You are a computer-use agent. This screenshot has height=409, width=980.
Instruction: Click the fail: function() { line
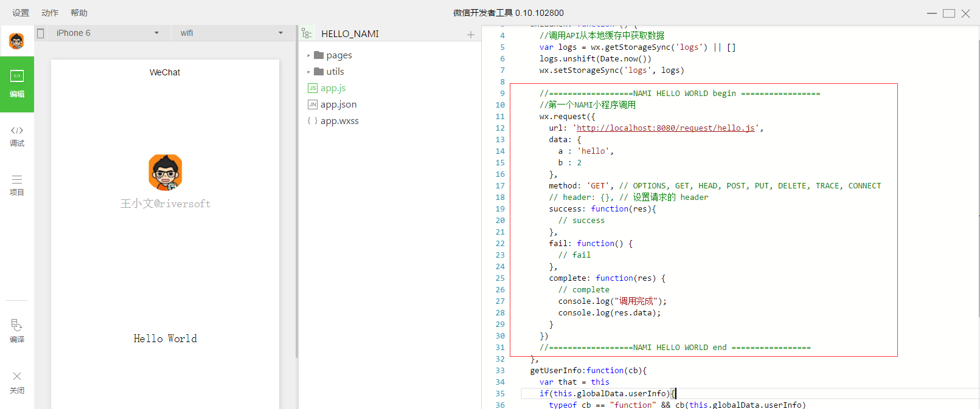tap(591, 244)
